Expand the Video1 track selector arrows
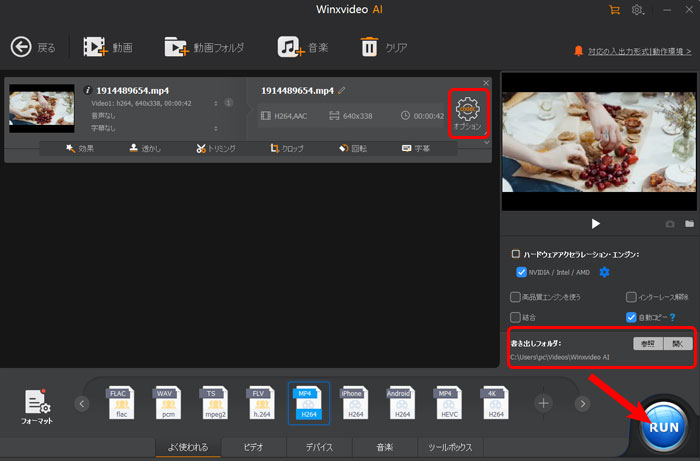The height and width of the screenshot is (461, 700). coord(216,103)
